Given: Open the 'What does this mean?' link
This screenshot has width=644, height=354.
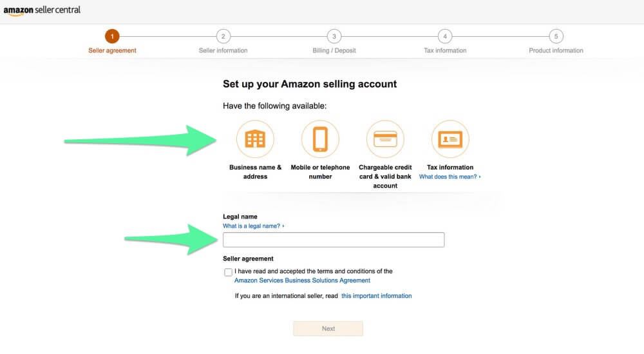Looking at the screenshot, I should tap(450, 177).
